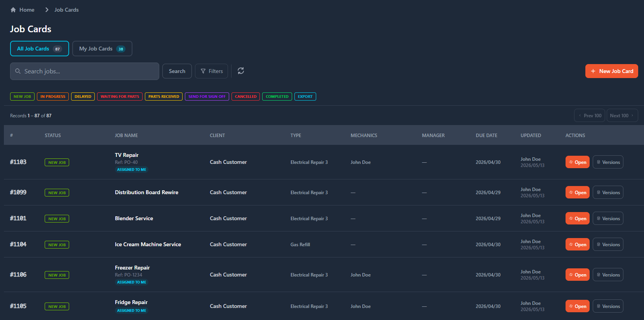View Versions for Distribution Board Rewire
This screenshot has height=320, width=644.
[608, 192]
